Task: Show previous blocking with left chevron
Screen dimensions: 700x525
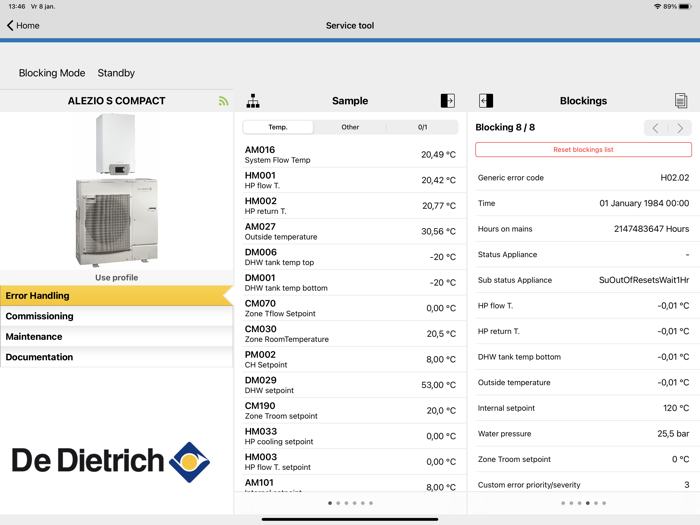Action: (655, 129)
